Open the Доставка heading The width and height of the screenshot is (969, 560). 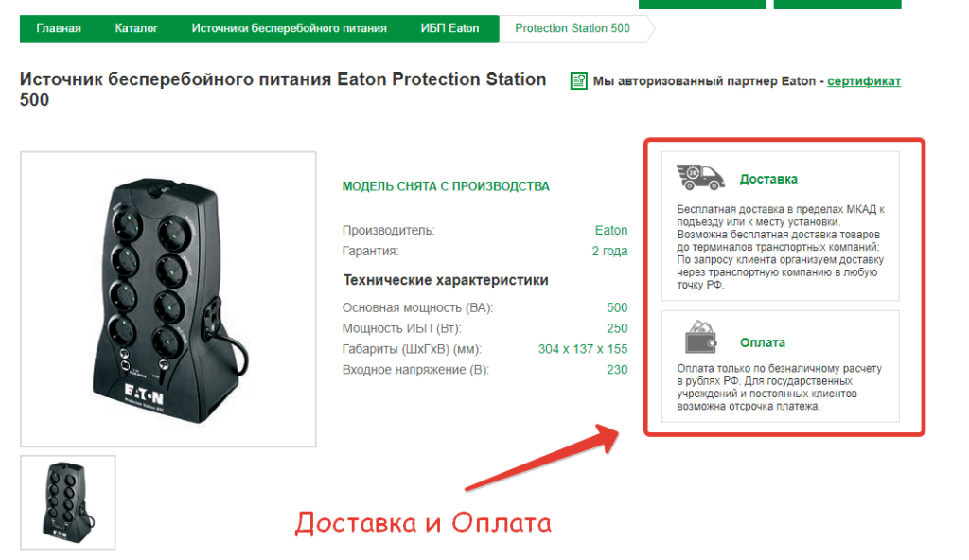click(768, 179)
